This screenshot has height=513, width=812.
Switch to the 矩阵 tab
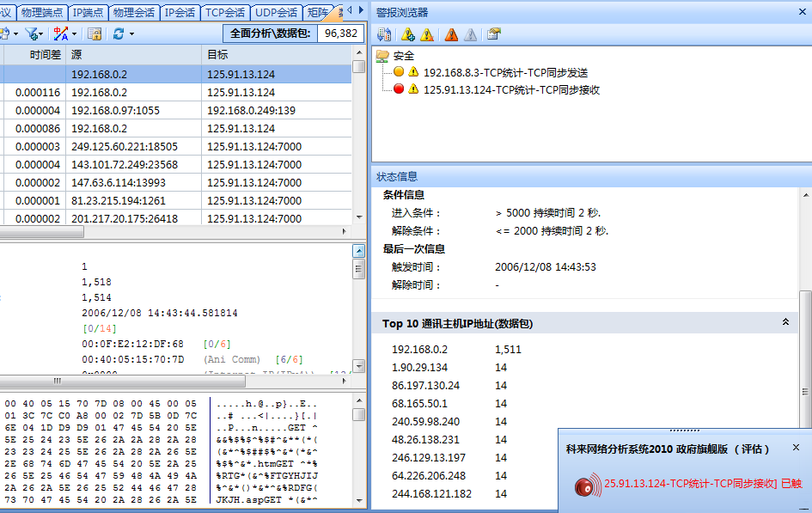(317, 12)
